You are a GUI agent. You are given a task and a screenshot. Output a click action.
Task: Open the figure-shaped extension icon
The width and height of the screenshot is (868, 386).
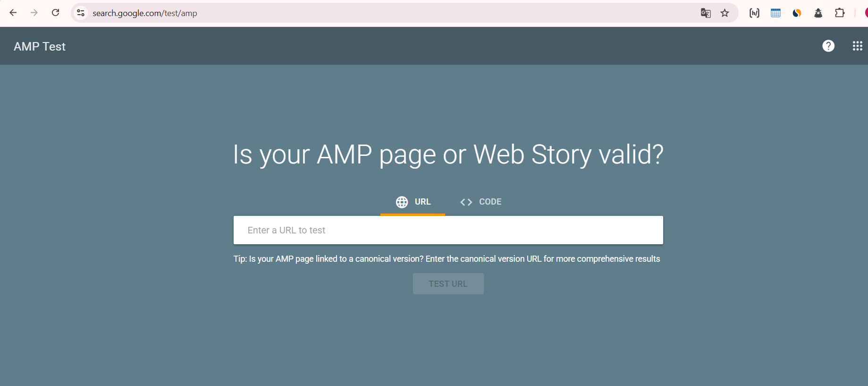coord(818,13)
